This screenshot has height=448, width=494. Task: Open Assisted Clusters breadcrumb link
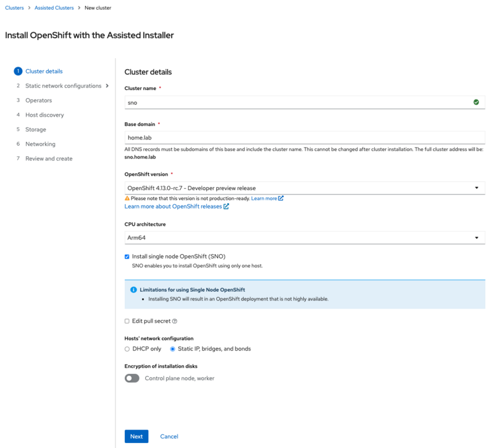click(x=54, y=8)
